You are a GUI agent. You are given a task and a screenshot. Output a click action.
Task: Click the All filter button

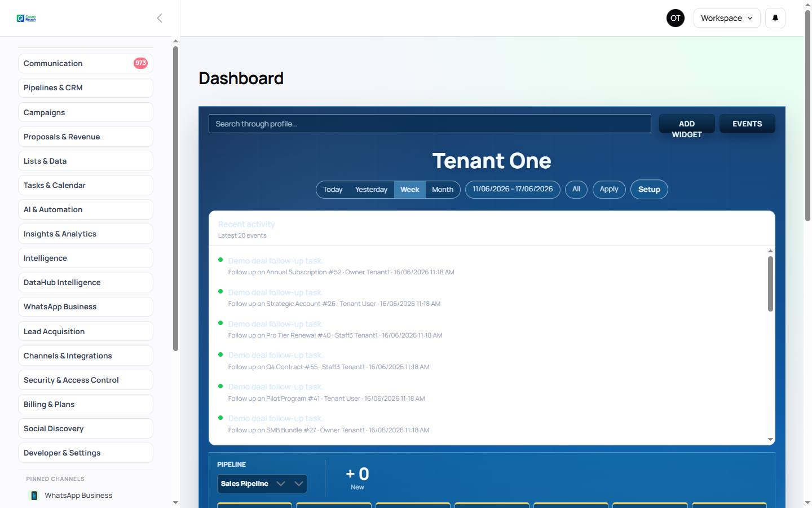pos(576,189)
